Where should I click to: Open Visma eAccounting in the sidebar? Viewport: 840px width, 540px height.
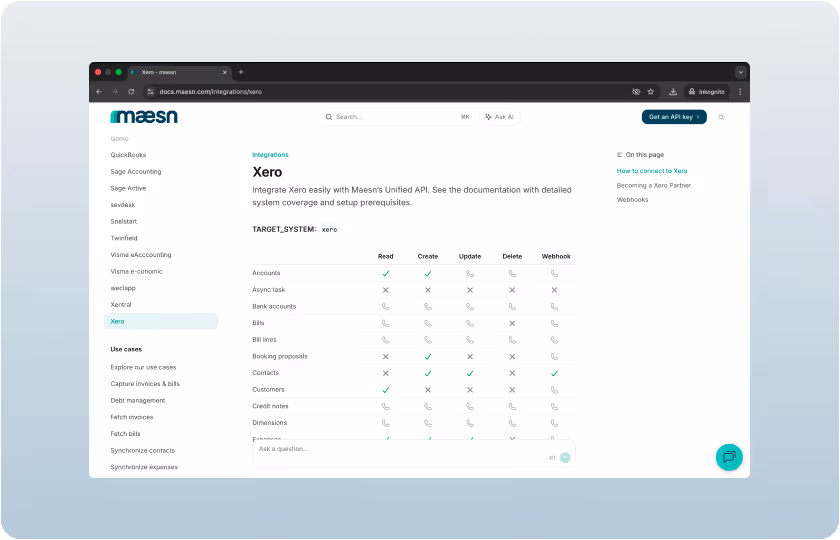(141, 254)
